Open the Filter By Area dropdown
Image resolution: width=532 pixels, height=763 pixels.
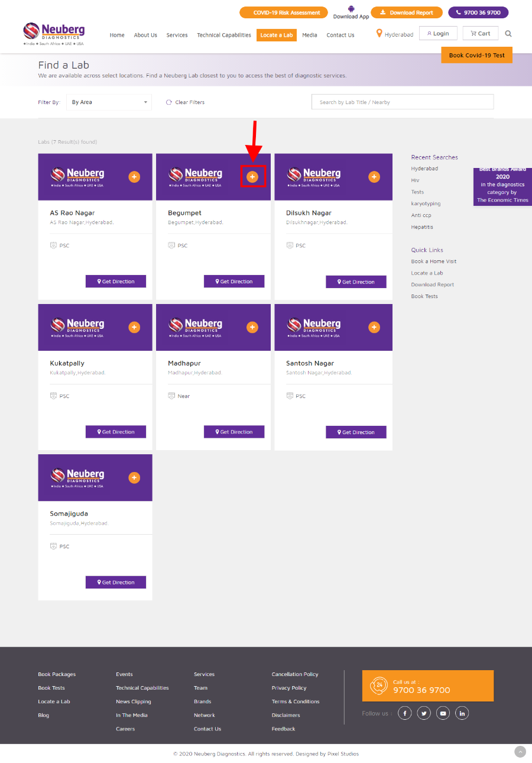(x=109, y=102)
